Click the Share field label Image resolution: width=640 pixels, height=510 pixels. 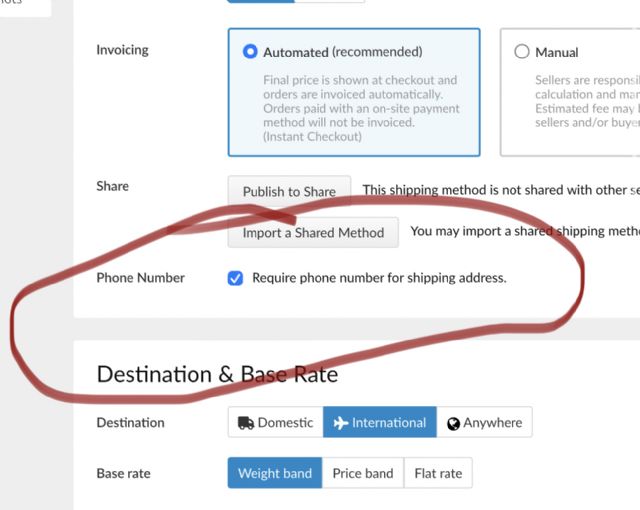[x=112, y=186]
